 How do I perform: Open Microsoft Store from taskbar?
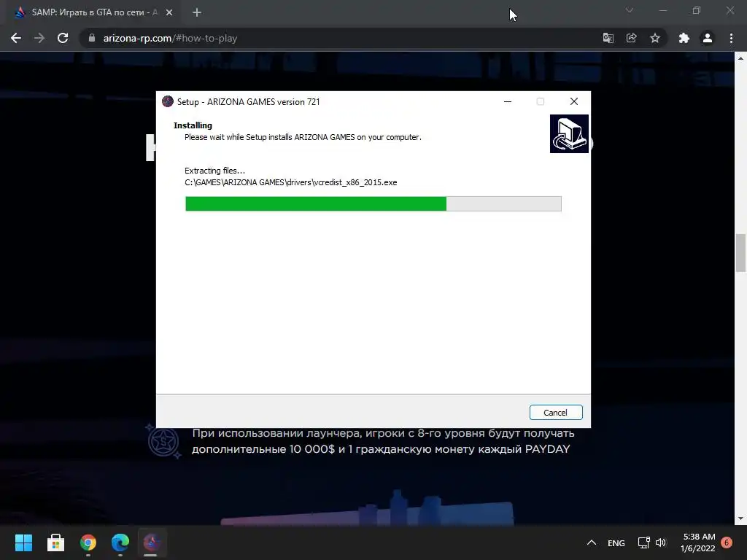pos(55,542)
